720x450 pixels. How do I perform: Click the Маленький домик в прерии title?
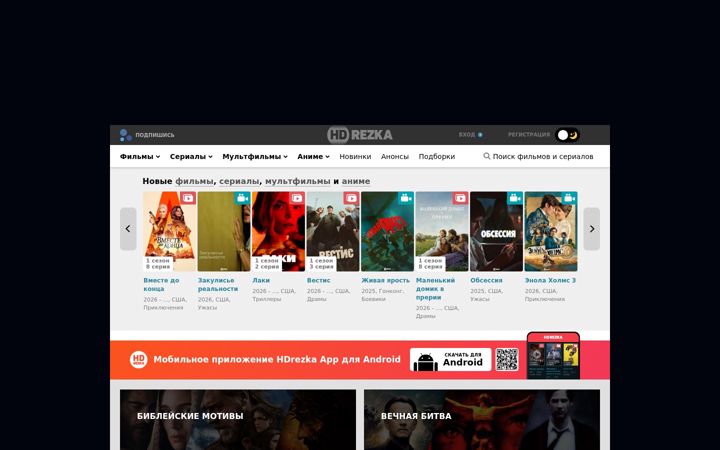(x=435, y=289)
